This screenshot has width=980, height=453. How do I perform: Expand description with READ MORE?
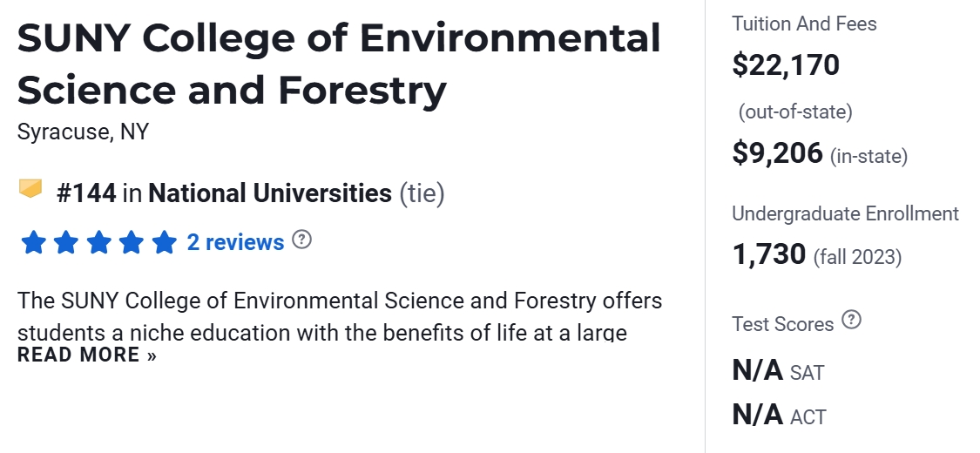coord(87,355)
